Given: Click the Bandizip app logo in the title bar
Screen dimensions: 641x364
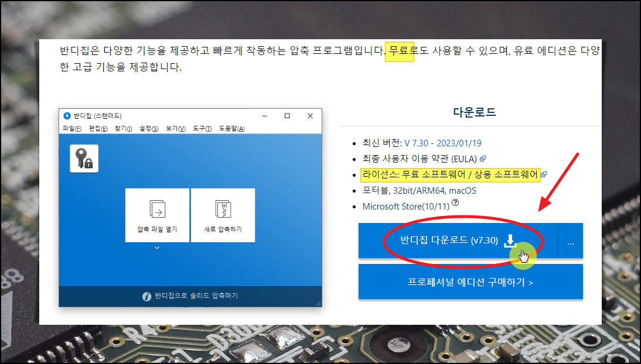Looking at the screenshot, I should pyautogui.click(x=67, y=116).
